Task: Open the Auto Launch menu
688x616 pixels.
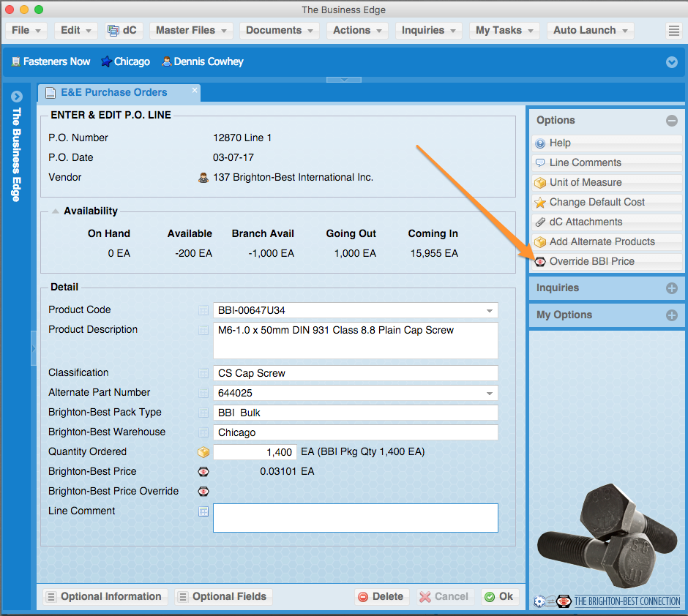Action: (590, 30)
